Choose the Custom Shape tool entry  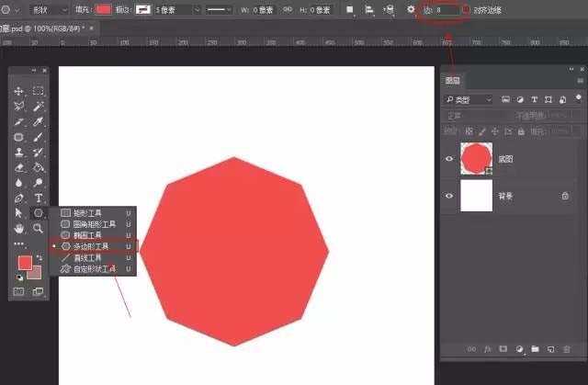click(94, 269)
